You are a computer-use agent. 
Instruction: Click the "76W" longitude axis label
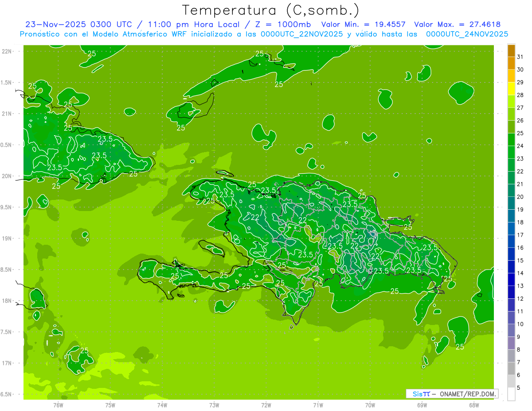click(x=58, y=405)
